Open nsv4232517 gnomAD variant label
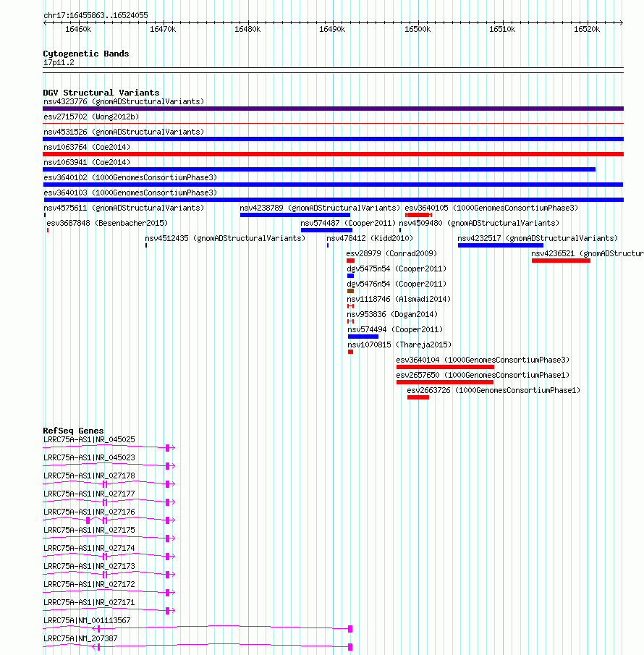Screen dimensions: 644x655 (x=538, y=238)
